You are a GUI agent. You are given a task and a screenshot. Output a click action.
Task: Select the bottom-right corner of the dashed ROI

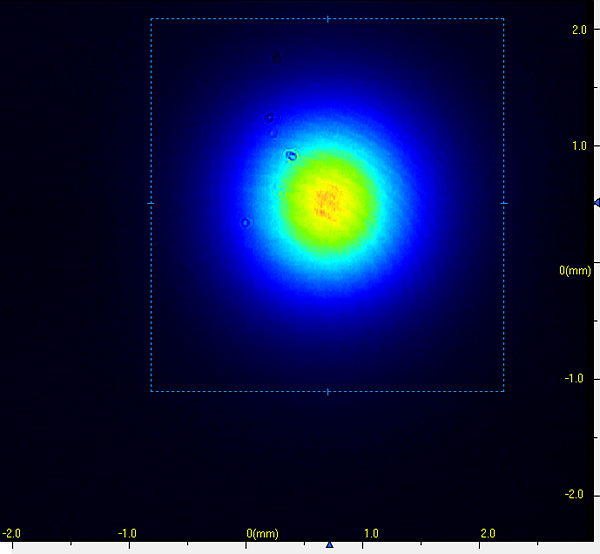coord(504,391)
